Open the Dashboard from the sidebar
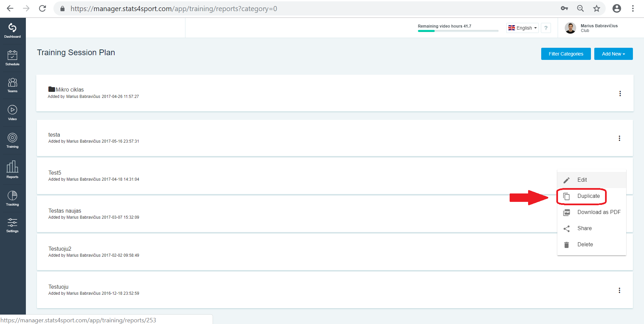Viewport: 644px width, 324px height. pyautogui.click(x=12, y=31)
